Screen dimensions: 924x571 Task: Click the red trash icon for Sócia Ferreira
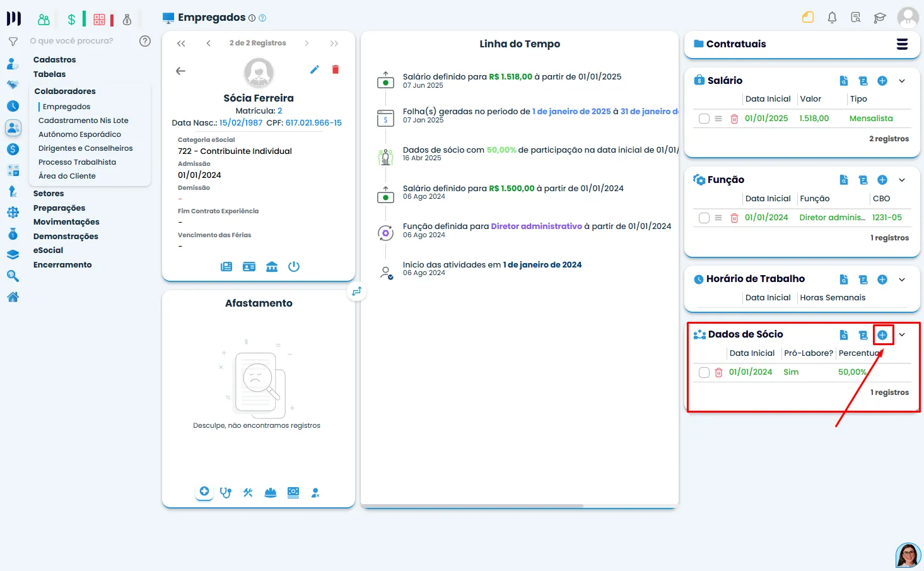tap(336, 69)
